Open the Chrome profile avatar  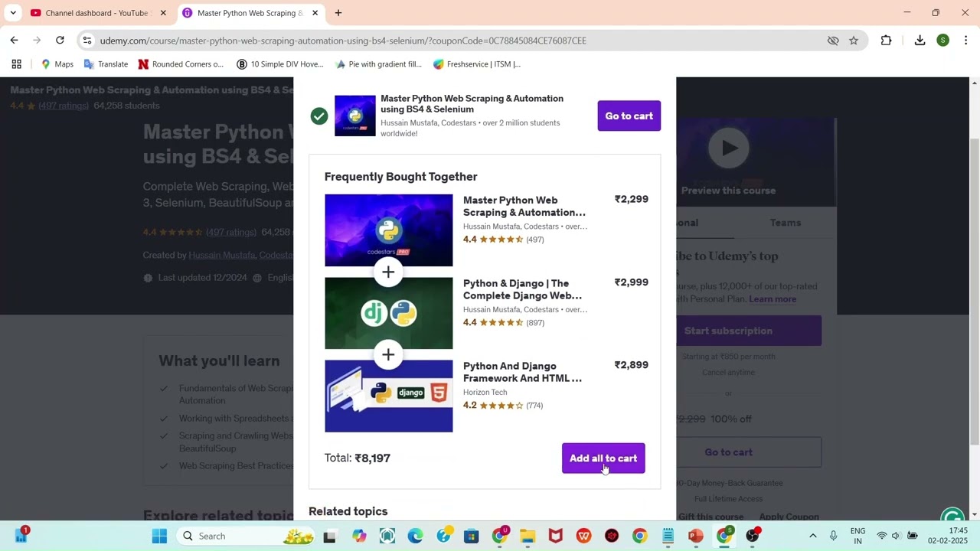[943, 41]
